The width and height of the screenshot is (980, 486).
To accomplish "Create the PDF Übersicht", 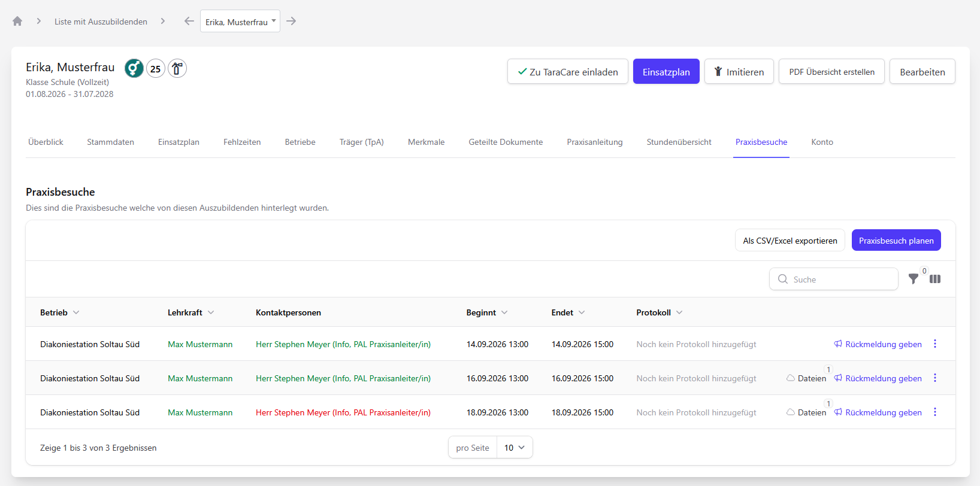I will [x=831, y=71].
